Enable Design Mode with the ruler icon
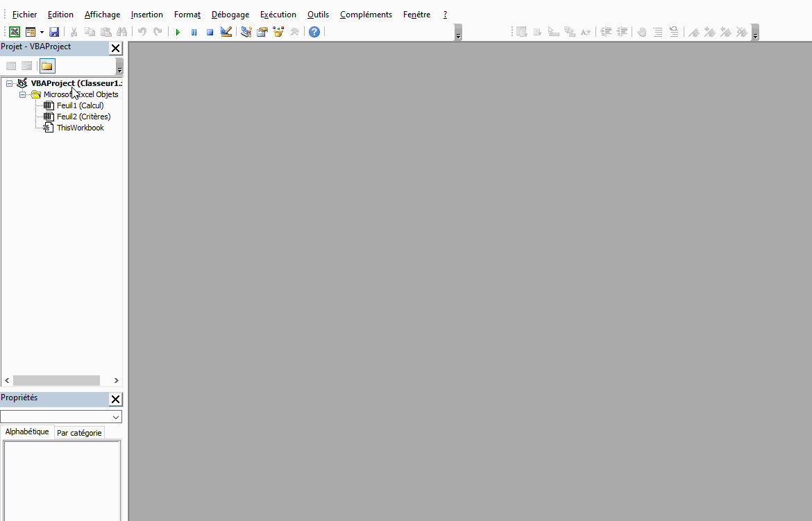 pyautogui.click(x=226, y=32)
